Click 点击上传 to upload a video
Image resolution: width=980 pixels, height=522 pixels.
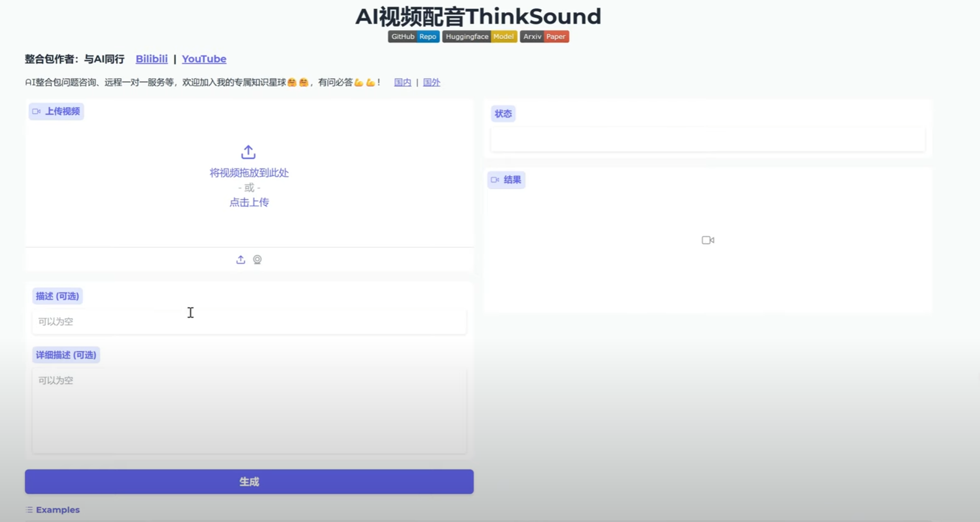click(249, 203)
